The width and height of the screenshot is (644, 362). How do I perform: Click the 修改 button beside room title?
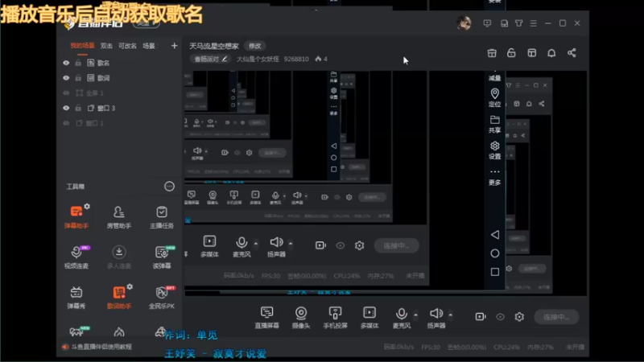254,46
